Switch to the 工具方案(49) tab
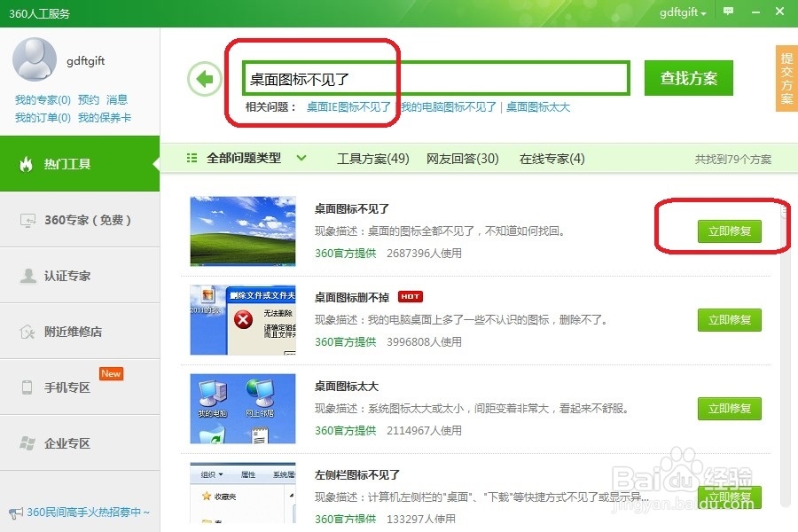798x532 pixels. pyautogui.click(x=373, y=159)
